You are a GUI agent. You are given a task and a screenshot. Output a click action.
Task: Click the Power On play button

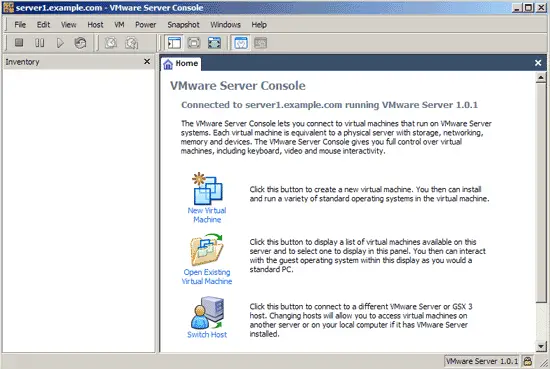coord(60,43)
